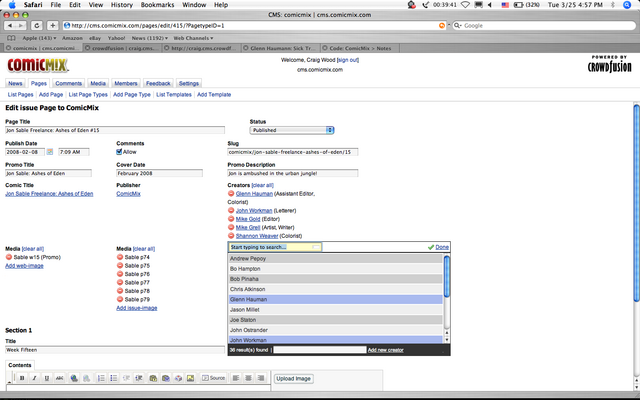
Task: Insert a numbered list in editor
Action: click(101, 378)
